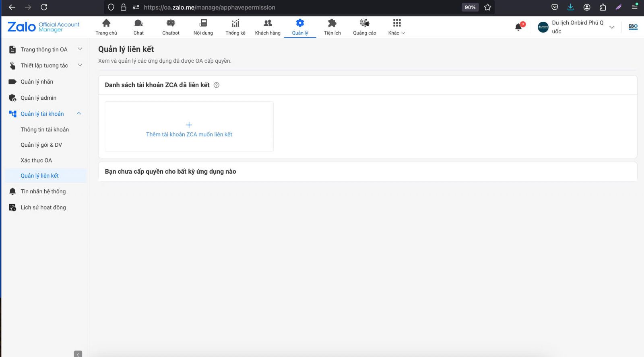
Task: Click the Tiện ích puzzle piece icon
Action: point(332,23)
